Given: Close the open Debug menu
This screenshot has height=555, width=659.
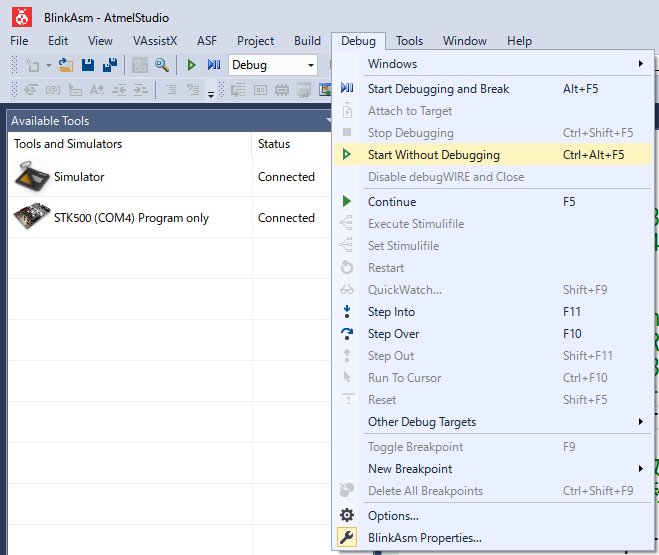Looking at the screenshot, I should click(x=358, y=41).
